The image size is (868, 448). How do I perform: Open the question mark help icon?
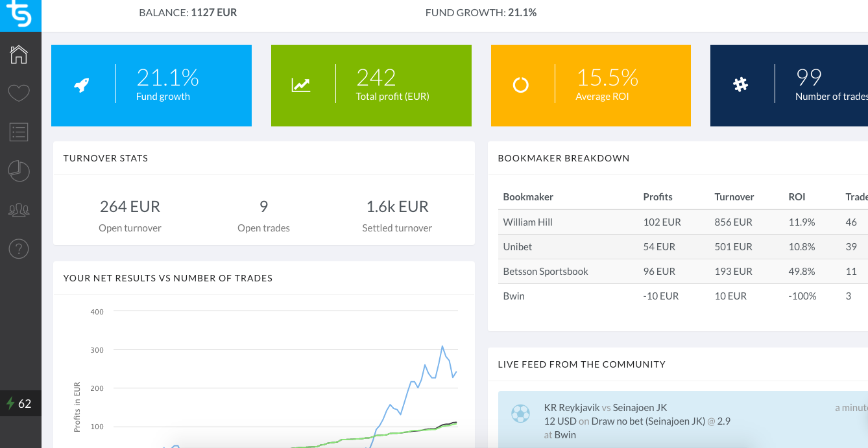click(x=19, y=248)
